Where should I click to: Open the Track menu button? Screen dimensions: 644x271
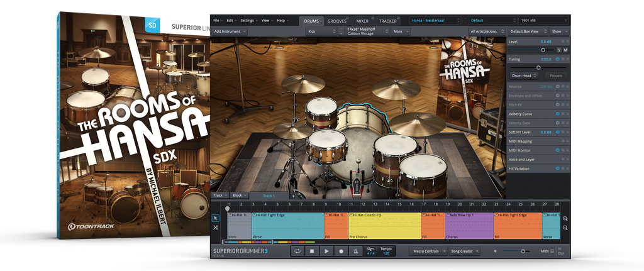219,196
